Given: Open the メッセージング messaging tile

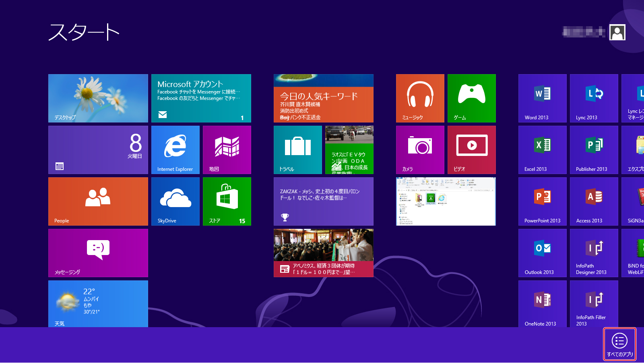Looking at the screenshot, I should (x=98, y=253).
